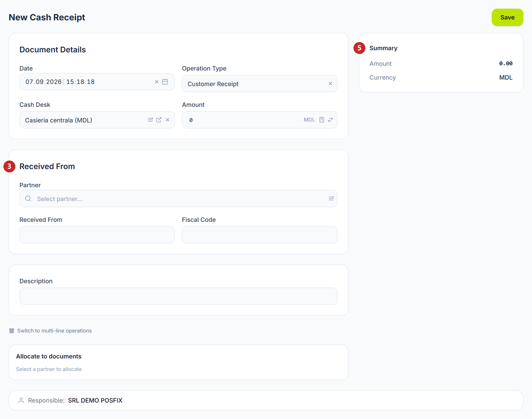532x419 pixels.
Task: Click the MDL currency label in Amount
Action: tap(309, 120)
